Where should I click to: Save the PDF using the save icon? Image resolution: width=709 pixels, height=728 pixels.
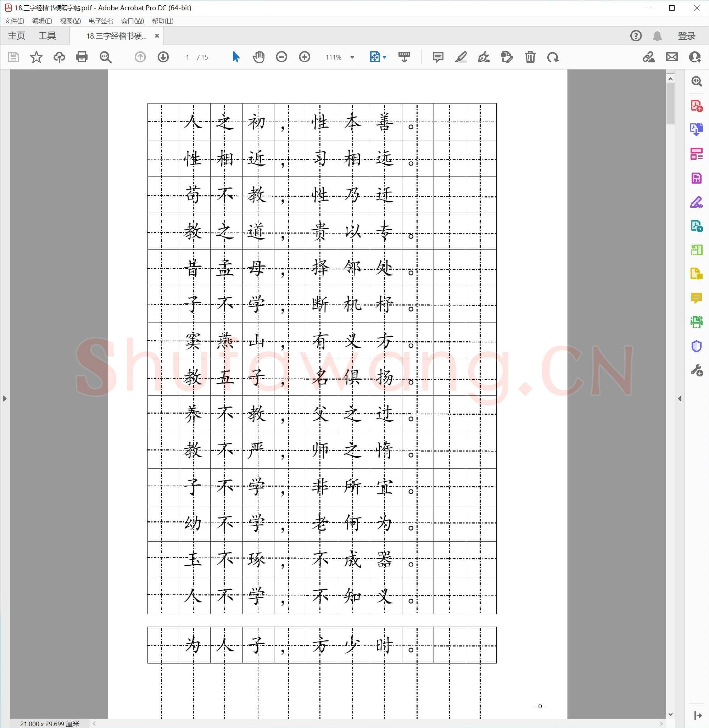[x=13, y=57]
